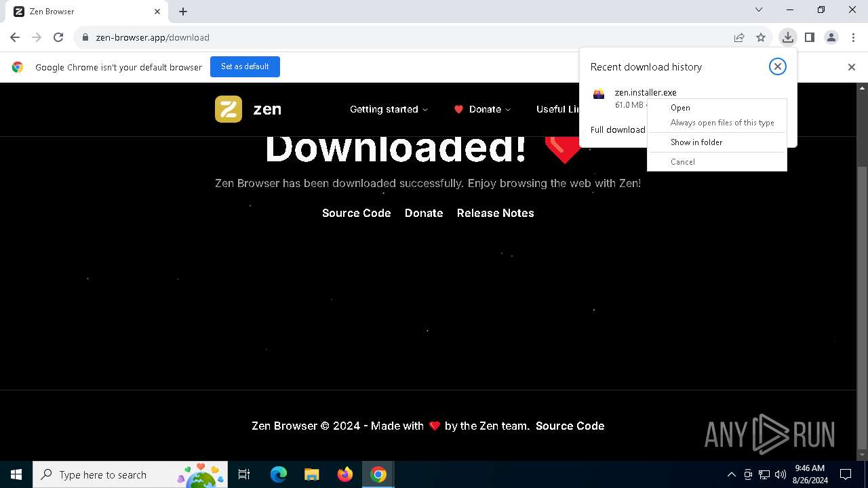
Task: Show hidden system tray icons
Action: coord(731,474)
